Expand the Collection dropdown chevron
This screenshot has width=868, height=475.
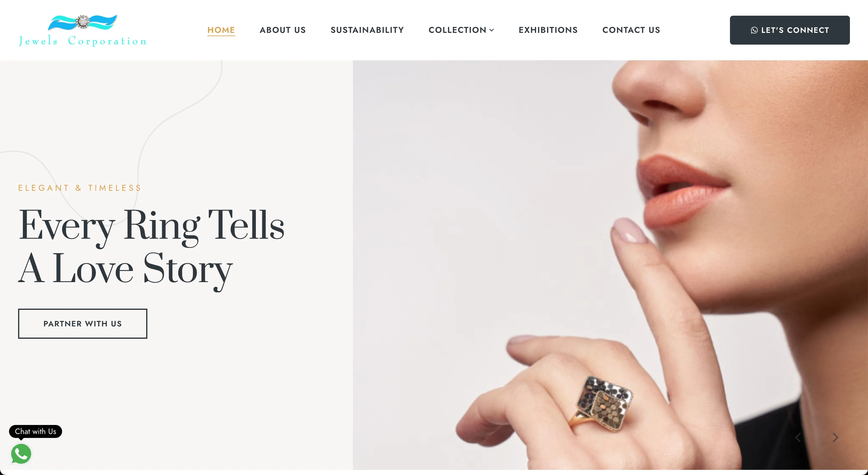click(492, 30)
